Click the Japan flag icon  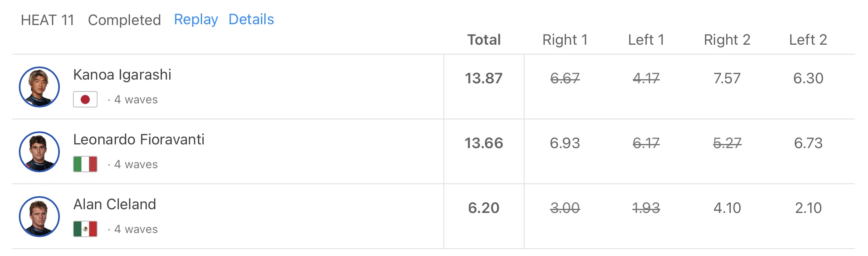[x=85, y=99]
